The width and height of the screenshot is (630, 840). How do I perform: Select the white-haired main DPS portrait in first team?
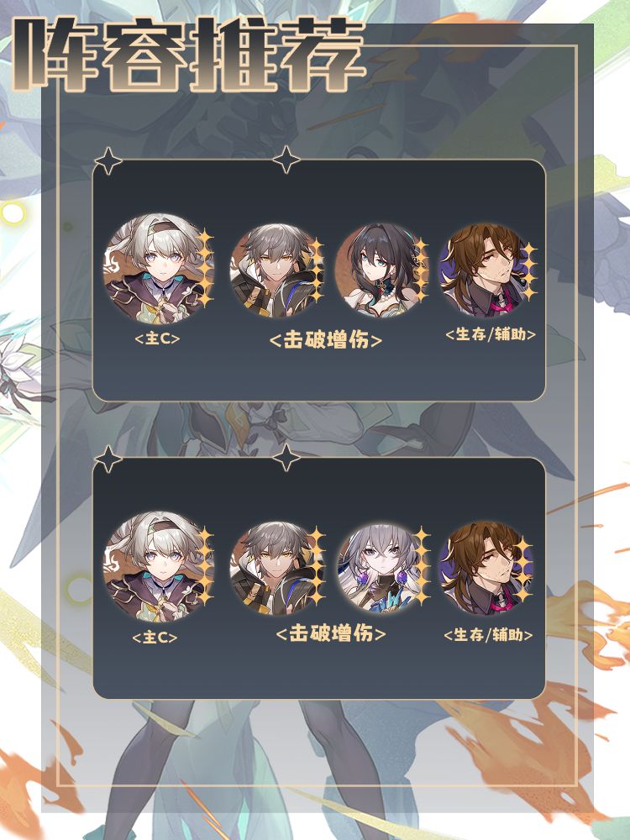(x=158, y=269)
